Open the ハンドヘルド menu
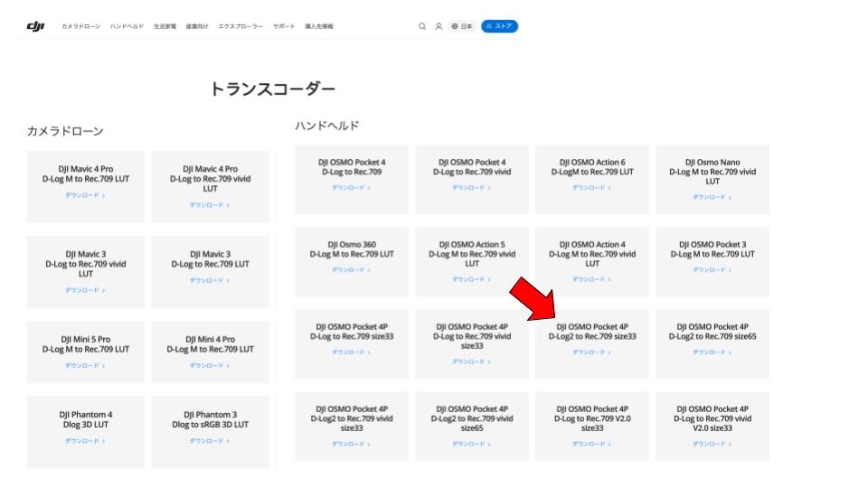This screenshot has width=868, height=488. pyautogui.click(x=127, y=26)
